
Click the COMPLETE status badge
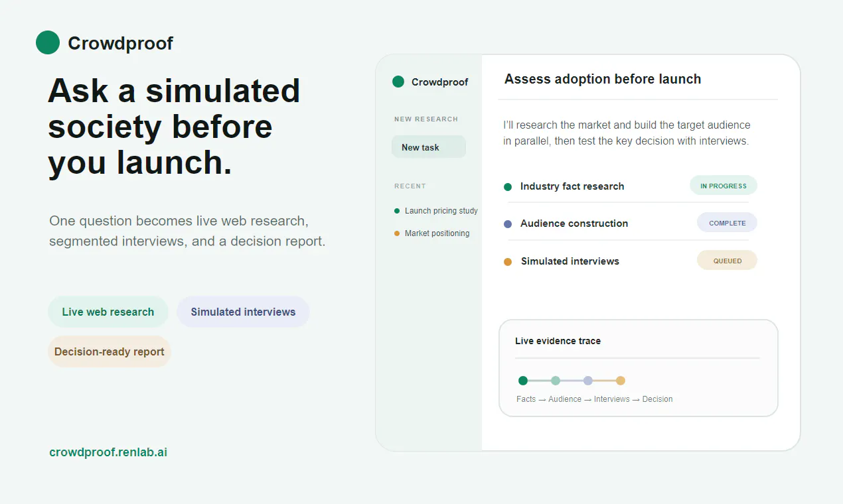click(x=728, y=223)
